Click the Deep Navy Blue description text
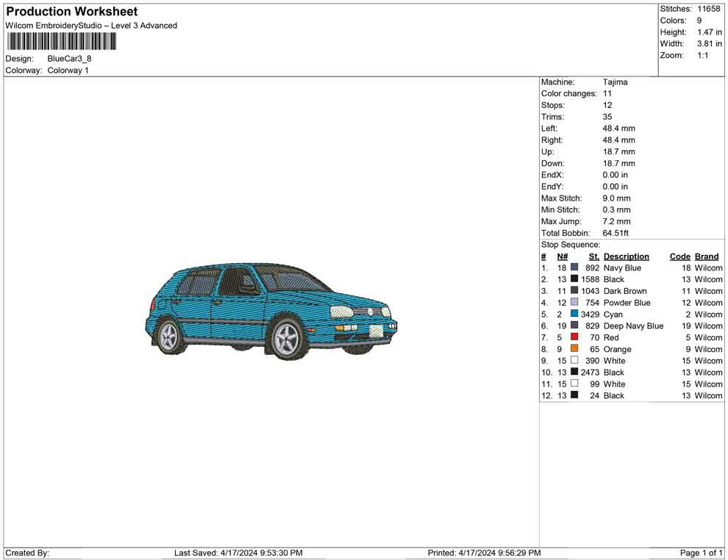This screenshot has height=560, width=728. [x=633, y=326]
